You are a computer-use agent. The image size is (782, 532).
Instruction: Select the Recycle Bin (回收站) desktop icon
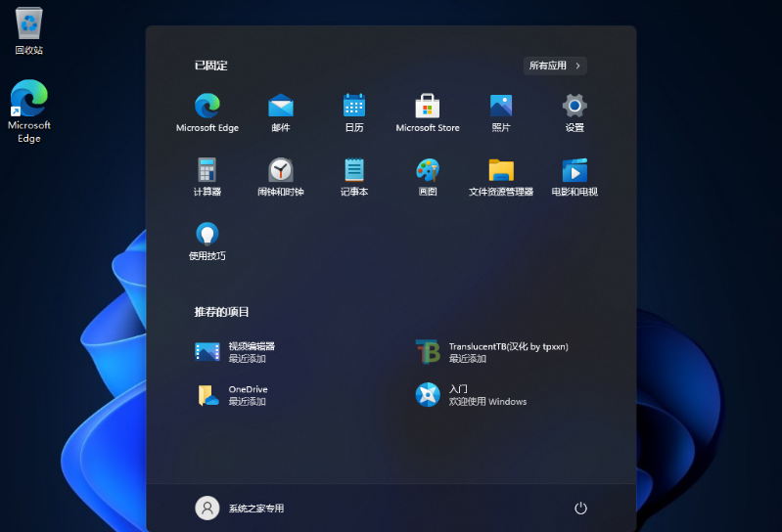29,31
